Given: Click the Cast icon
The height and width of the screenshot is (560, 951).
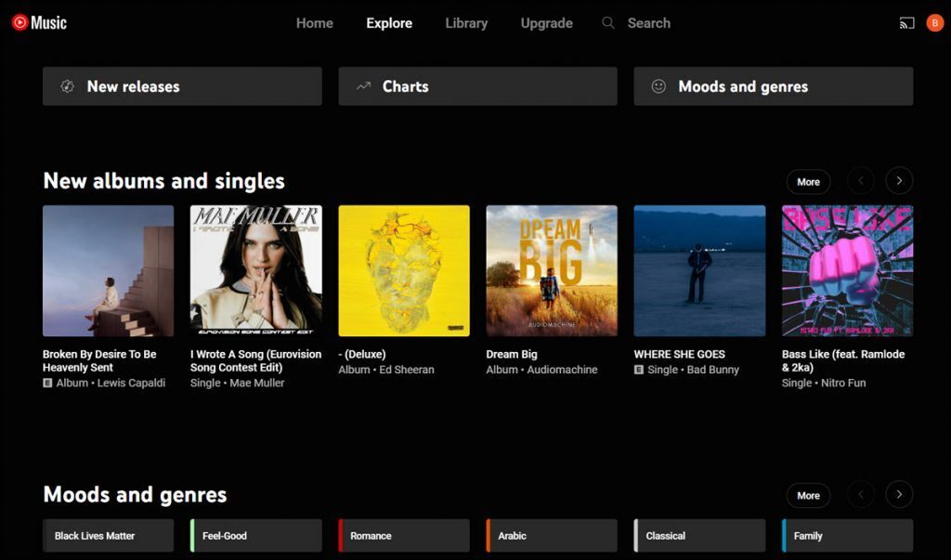Looking at the screenshot, I should (x=905, y=22).
